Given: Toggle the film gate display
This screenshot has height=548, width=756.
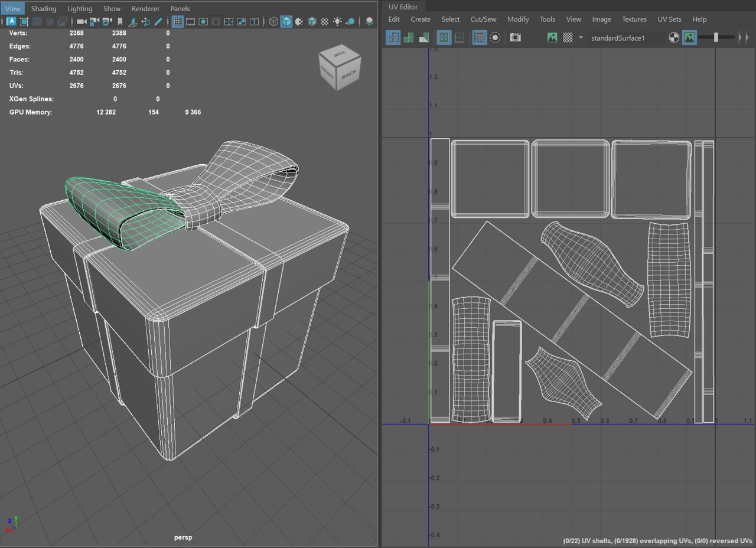Looking at the screenshot, I should click(190, 22).
